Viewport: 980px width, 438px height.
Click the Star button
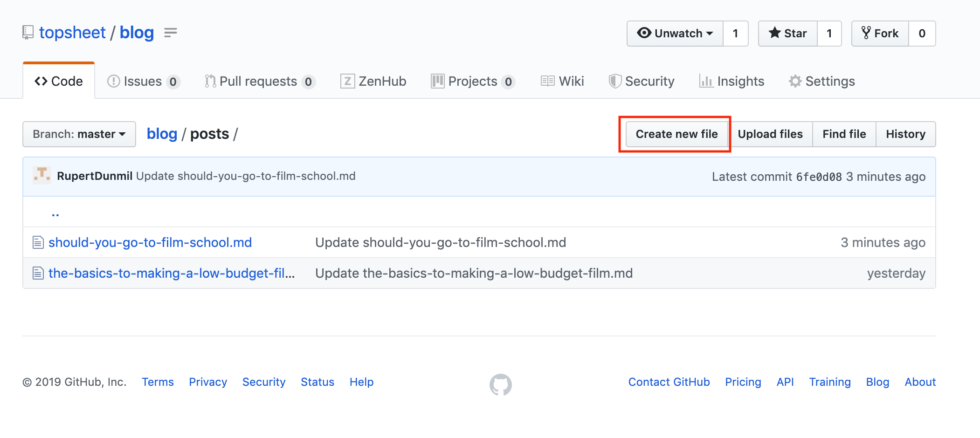788,34
